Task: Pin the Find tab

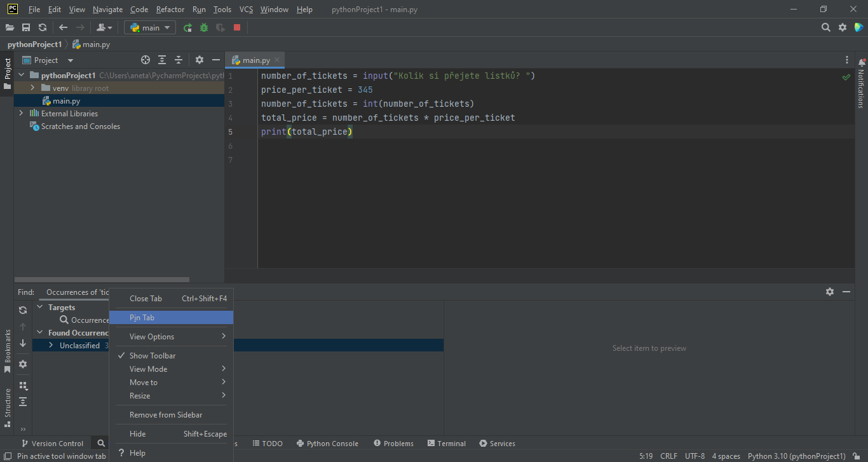Action: tap(142, 317)
